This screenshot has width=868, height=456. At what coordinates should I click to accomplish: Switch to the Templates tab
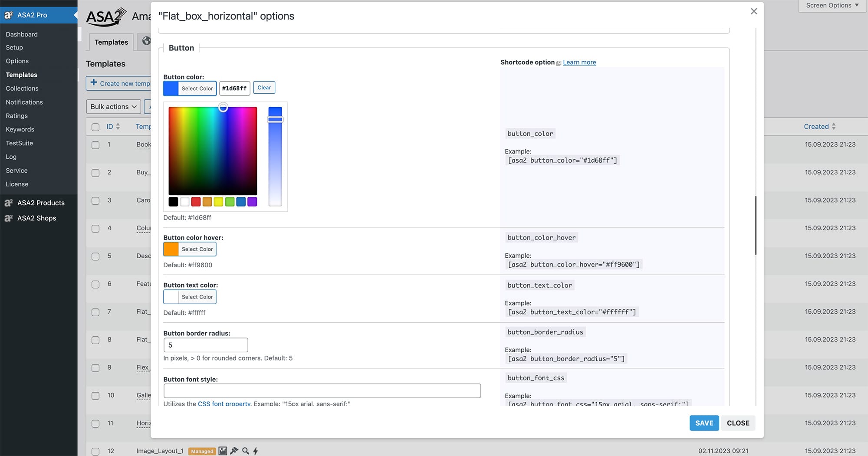[x=111, y=42]
